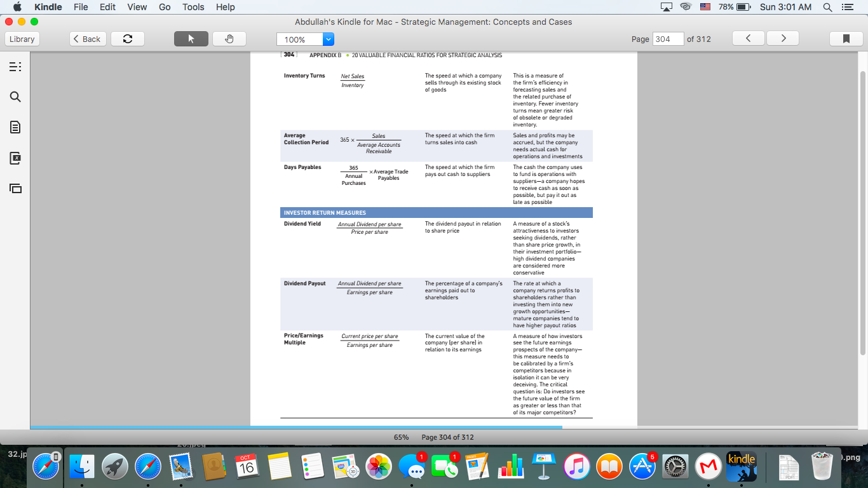The height and width of the screenshot is (488, 868).
Task: Open the File menu
Action: point(81,7)
